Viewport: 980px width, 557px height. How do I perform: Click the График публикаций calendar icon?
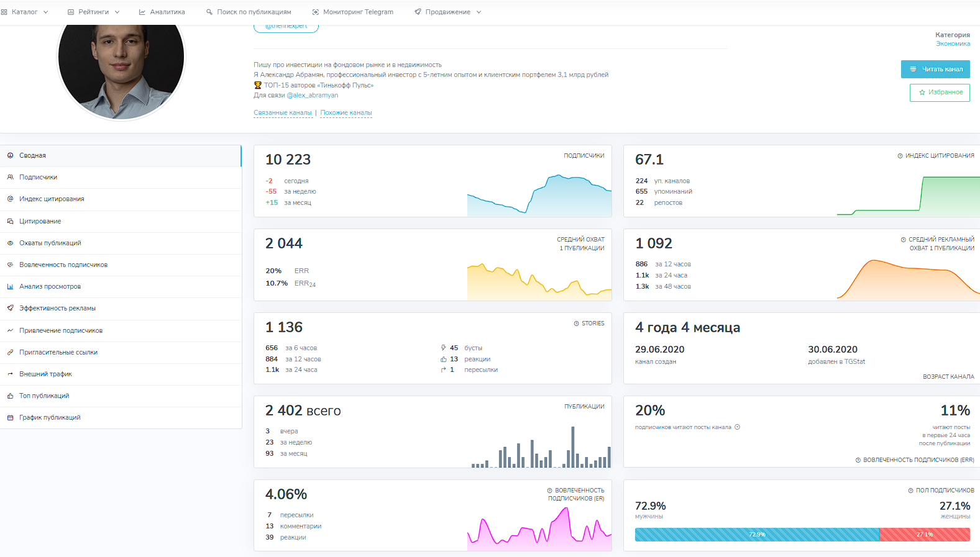(10, 418)
